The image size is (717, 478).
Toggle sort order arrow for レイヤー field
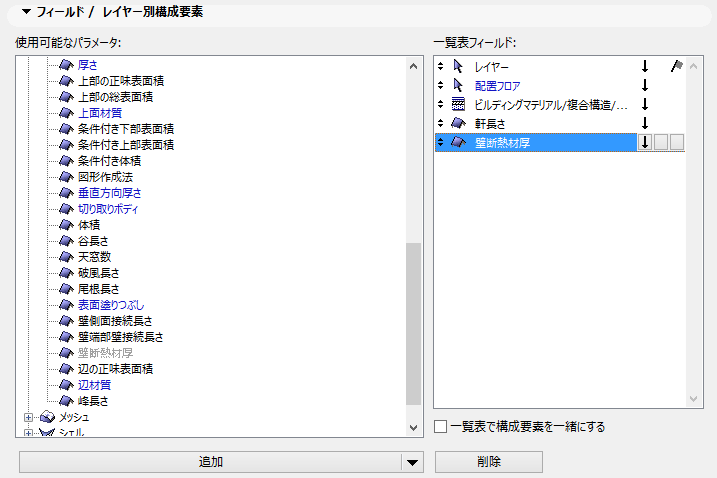645,67
